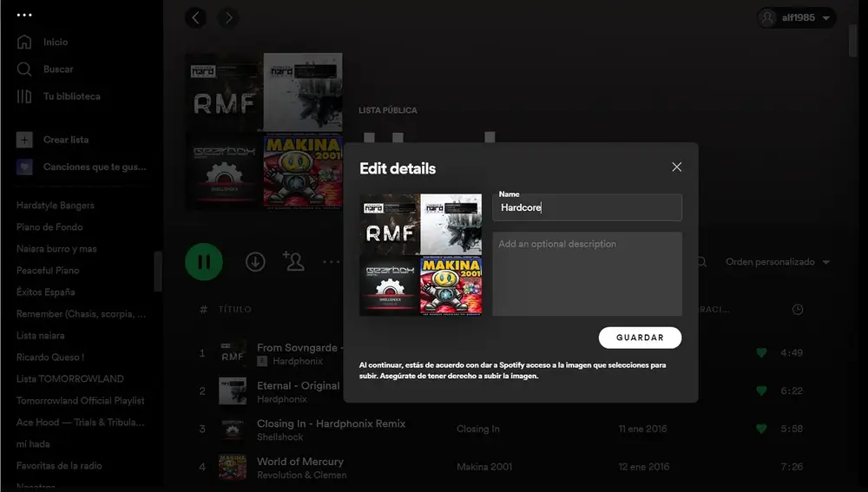The image size is (868, 492).
Task: Open the Naiara burro y mas playlist
Action: click(56, 248)
